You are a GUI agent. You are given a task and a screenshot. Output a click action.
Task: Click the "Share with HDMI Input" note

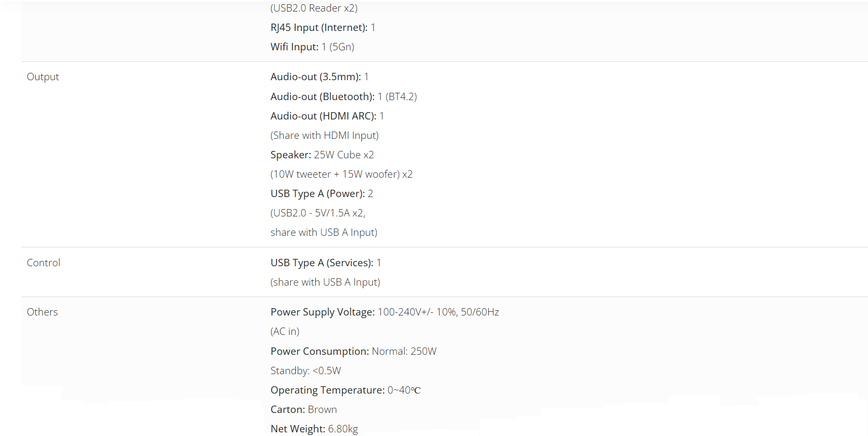(324, 136)
